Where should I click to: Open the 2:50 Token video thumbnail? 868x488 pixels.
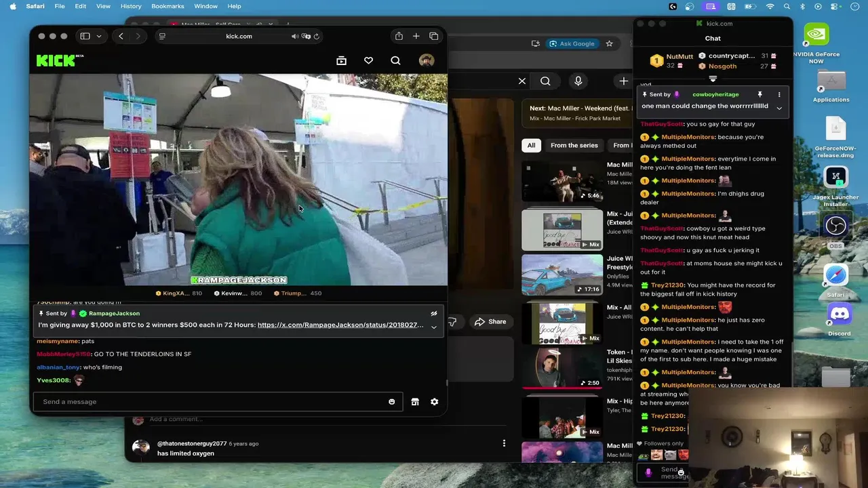point(562,368)
